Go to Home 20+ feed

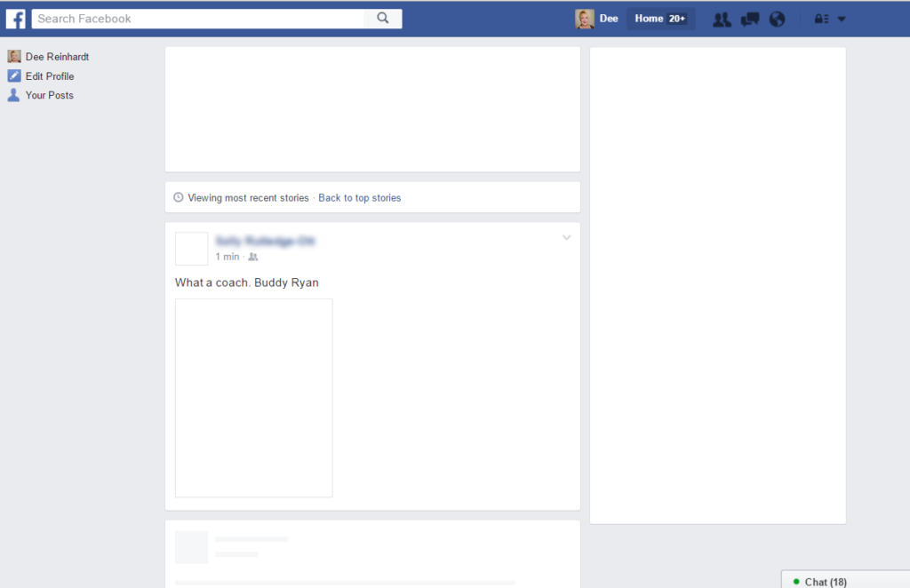click(x=660, y=19)
